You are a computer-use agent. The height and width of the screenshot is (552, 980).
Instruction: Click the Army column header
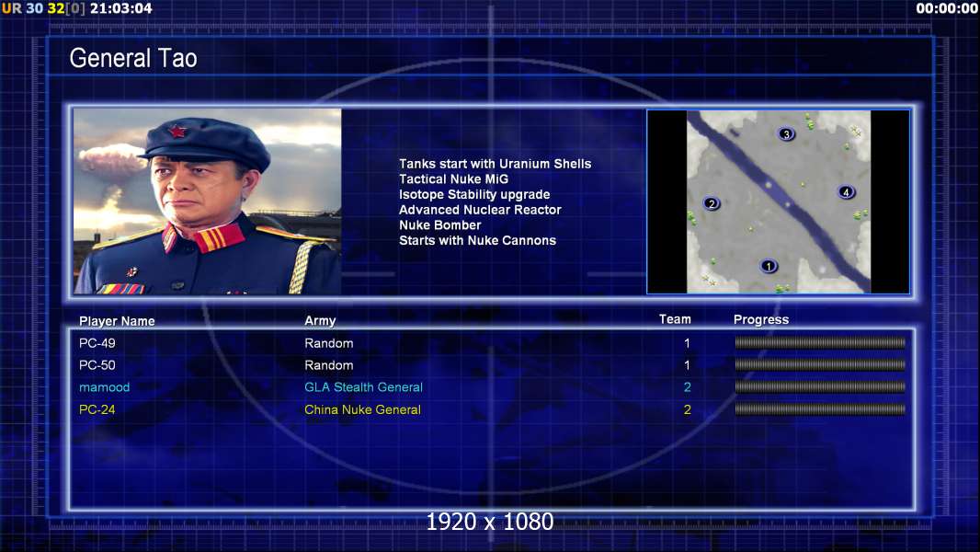tap(320, 321)
